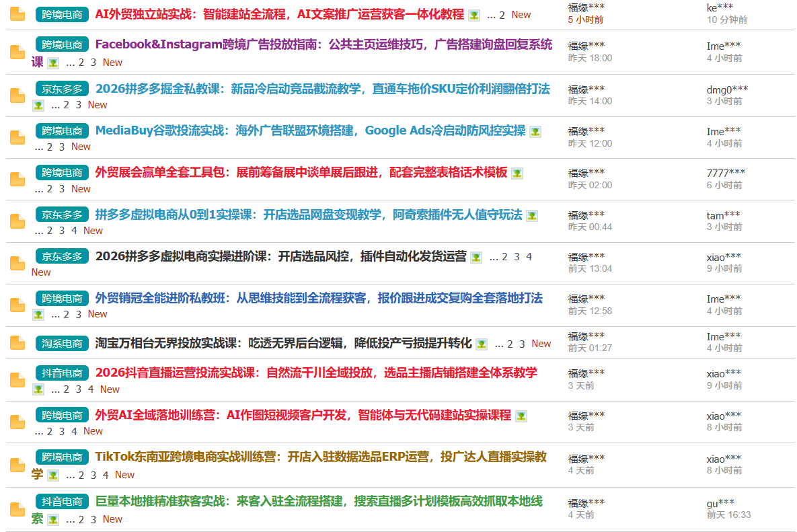
Task: Click image attachment icon of Facebook&Instagram thread
Action: pos(53,63)
